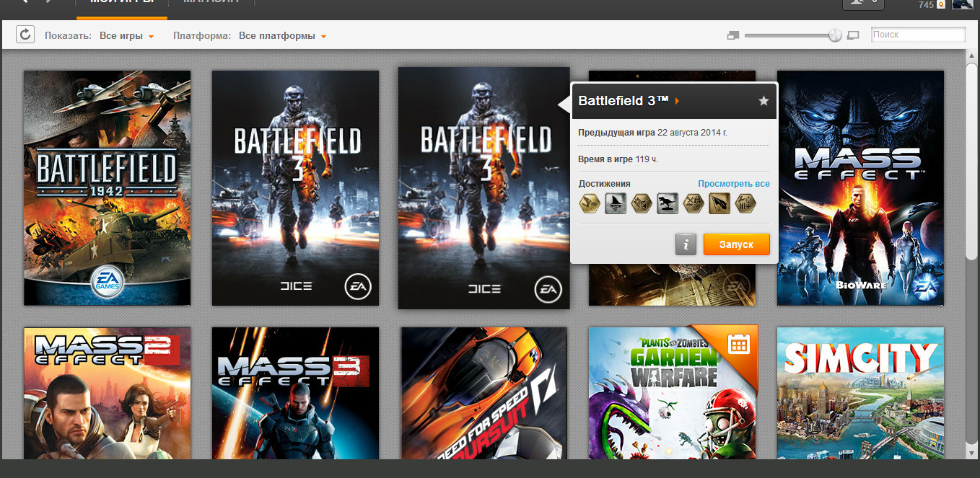Screen dimensions: 980x478
Task: Click the 745 points value
Action: [926, 4]
